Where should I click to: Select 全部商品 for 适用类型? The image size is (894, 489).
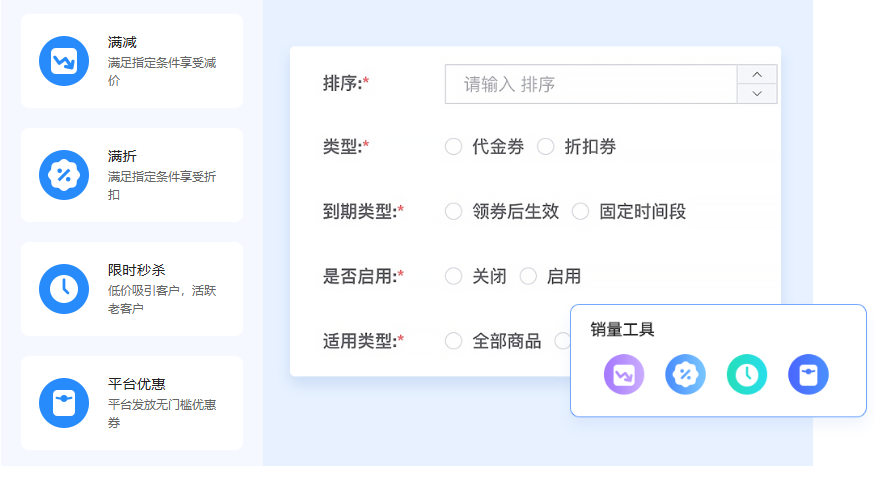pyautogui.click(x=454, y=341)
